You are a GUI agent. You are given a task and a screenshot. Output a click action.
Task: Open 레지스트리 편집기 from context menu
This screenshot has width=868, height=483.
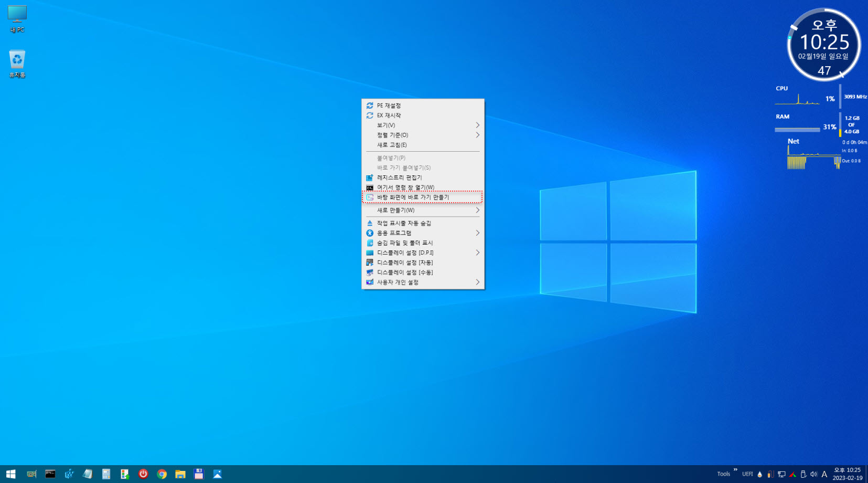tap(423, 177)
